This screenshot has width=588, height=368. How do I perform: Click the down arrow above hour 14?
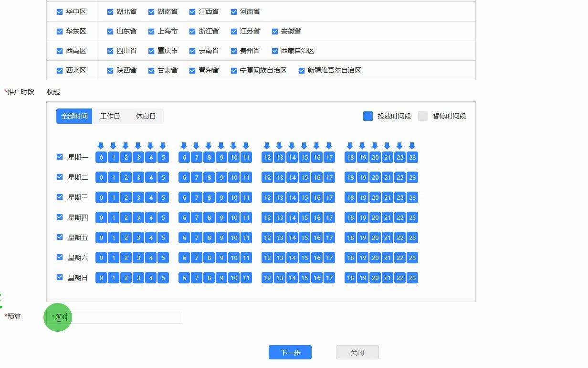[292, 146]
